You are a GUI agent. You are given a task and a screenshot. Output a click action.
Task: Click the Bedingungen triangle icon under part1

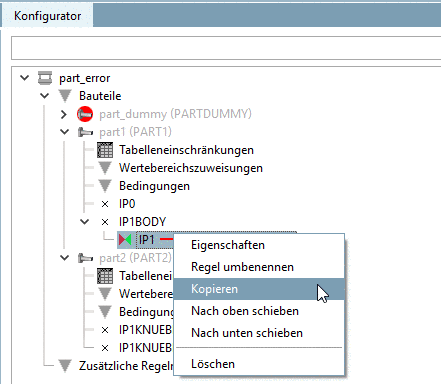coord(105,186)
